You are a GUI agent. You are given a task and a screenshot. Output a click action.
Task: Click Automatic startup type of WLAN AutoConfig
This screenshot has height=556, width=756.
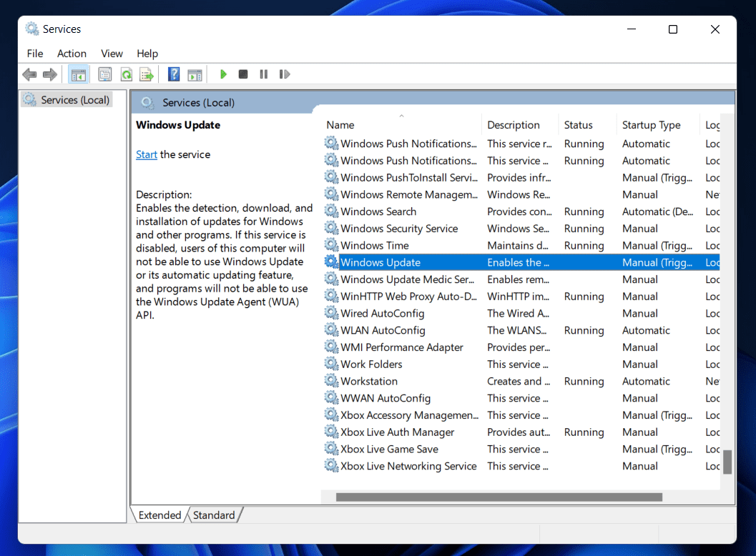coord(646,330)
